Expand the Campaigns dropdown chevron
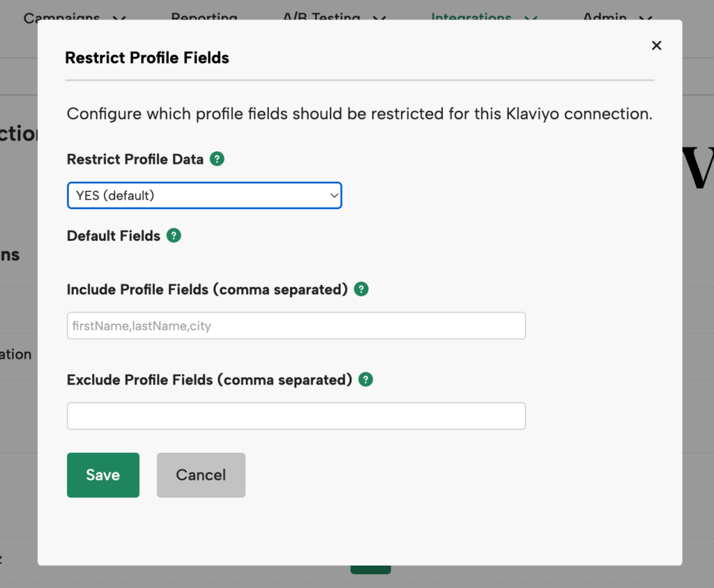The image size is (714, 588). pyautogui.click(x=119, y=17)
